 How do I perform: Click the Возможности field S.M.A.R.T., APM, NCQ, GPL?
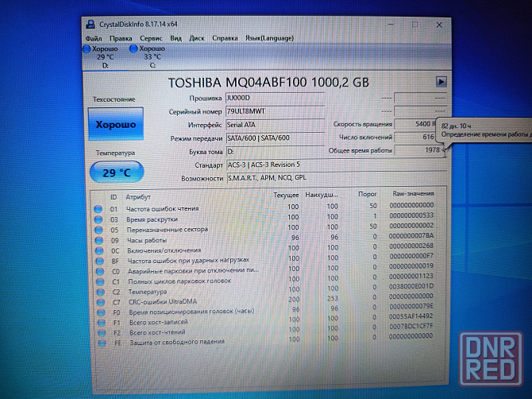(x=336, y=178)
